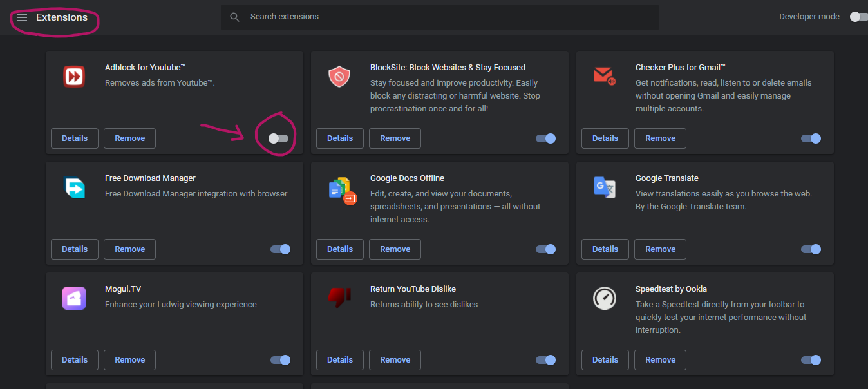Disable Speedtest by Ookla toggle
Viewport: 868px width, 389px height.
click(x=811, y=360)
